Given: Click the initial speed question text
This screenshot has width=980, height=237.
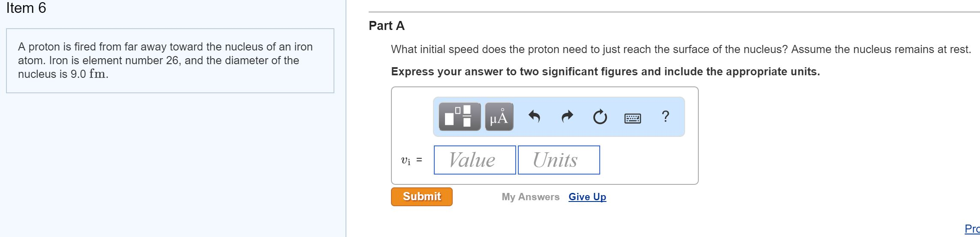Looking at the screenshot, I should pos(681,50).
